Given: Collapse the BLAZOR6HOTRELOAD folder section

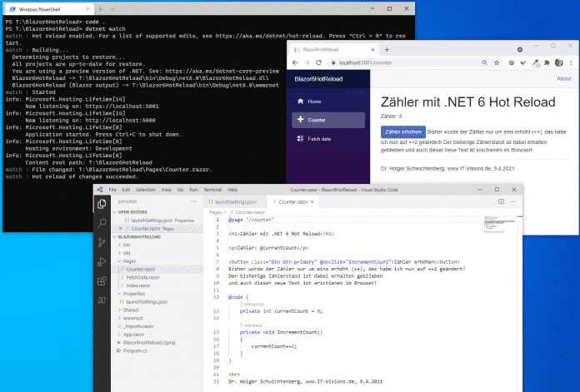Looking at the screenshot, I should point(136,237).
